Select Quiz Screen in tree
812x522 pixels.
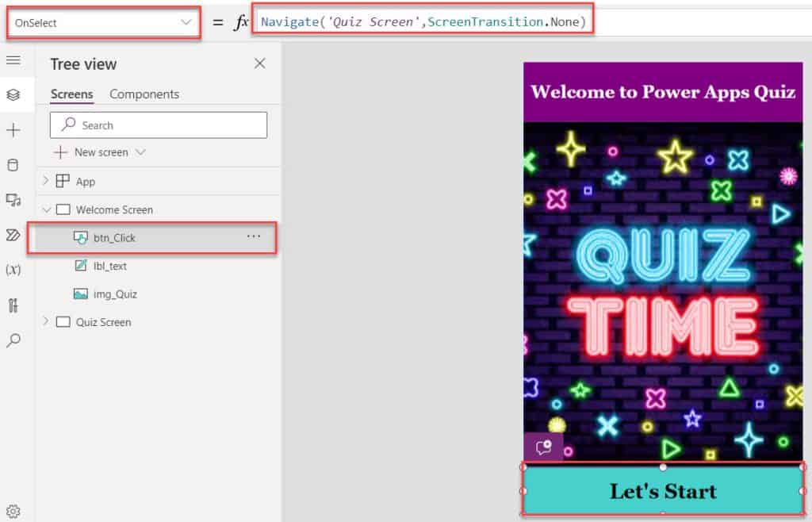point(104,322)
